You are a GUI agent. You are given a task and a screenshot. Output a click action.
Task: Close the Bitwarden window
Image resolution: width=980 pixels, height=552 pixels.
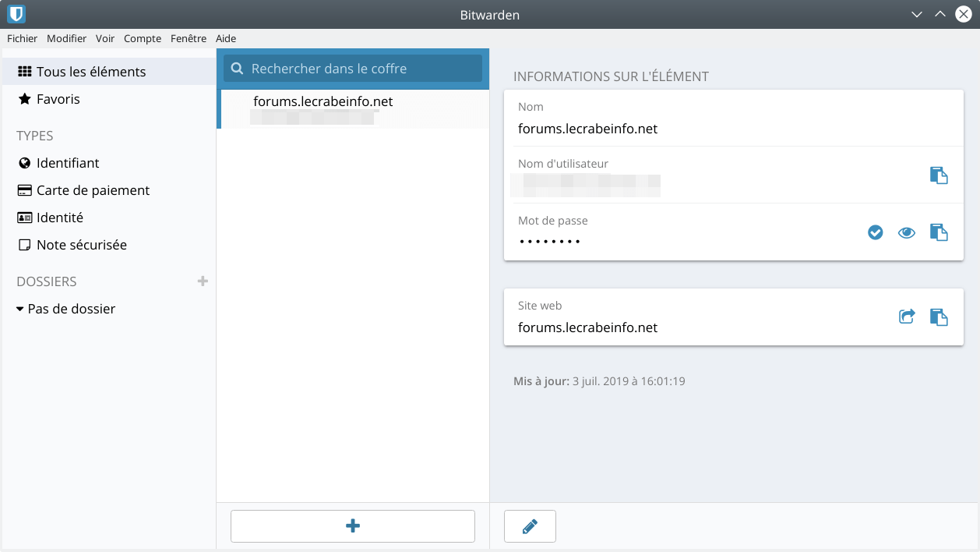click(964, 14)
